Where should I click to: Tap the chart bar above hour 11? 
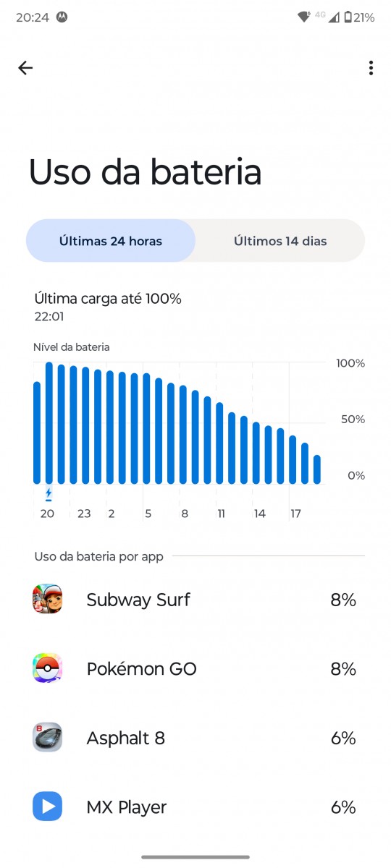click(219, 443)
